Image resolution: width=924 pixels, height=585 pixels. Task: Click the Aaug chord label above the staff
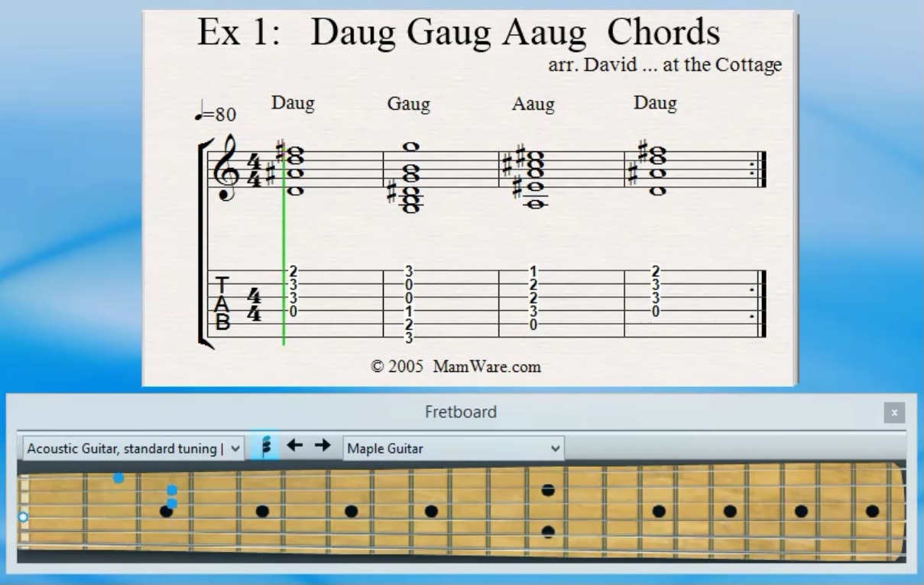(532, 105)
